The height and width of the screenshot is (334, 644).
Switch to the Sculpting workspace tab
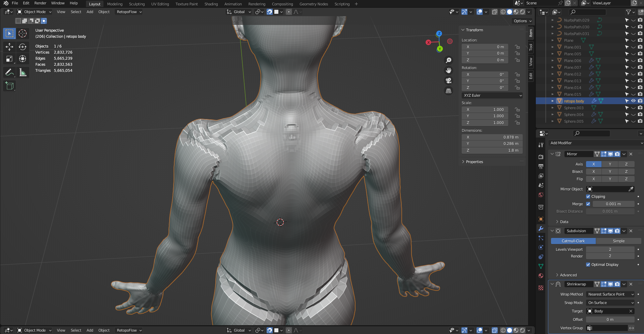pos(136,4)
